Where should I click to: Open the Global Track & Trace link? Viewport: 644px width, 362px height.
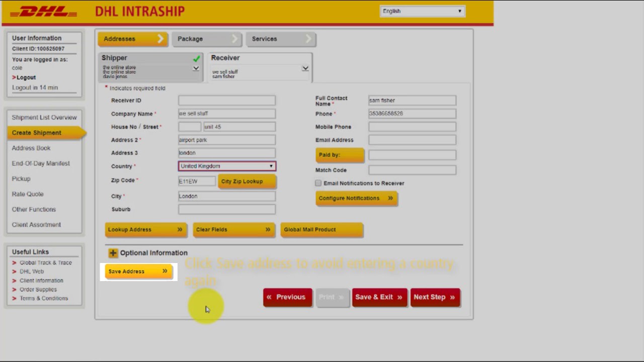46,262
